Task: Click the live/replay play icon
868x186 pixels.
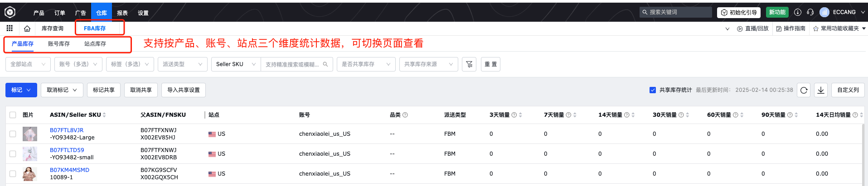Action: point(740,29)
